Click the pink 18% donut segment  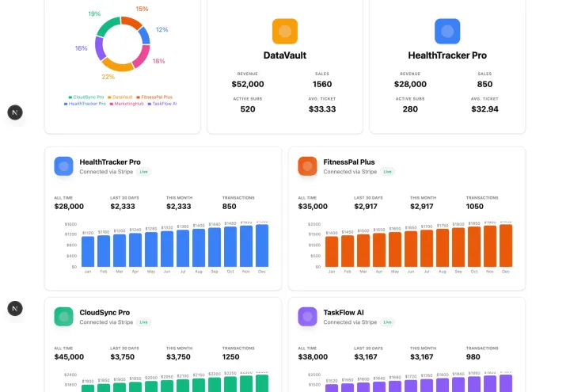coord(142,57)
